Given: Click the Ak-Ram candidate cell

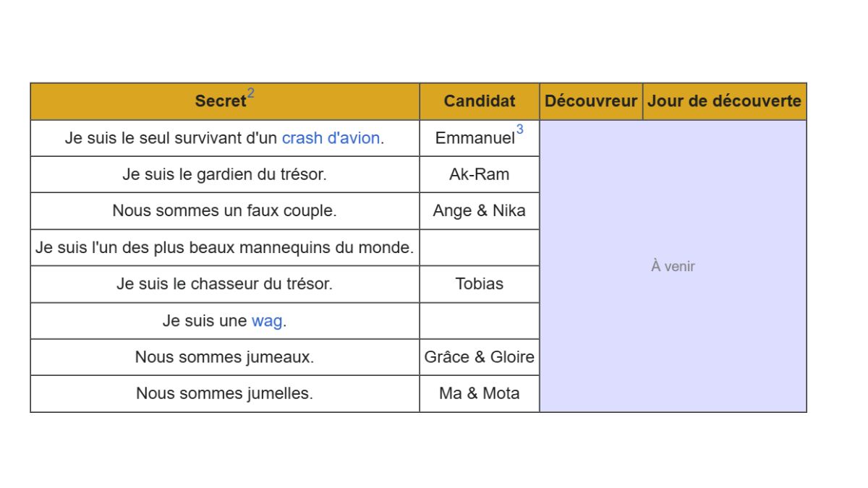Looking at the screenshot, I should [x=480, y=174].
